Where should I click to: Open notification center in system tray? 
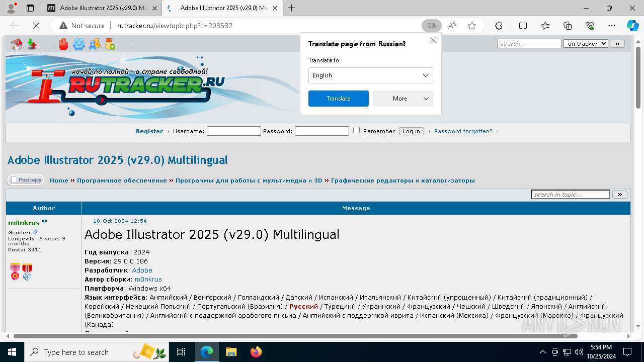[x=628, y=352]
